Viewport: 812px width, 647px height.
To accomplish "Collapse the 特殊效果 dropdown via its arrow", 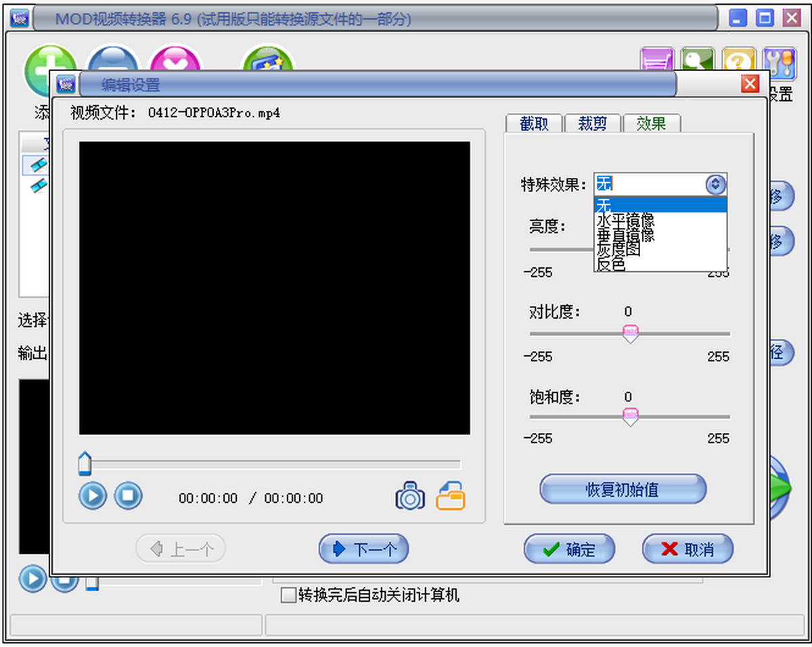I will click(715, 184).
